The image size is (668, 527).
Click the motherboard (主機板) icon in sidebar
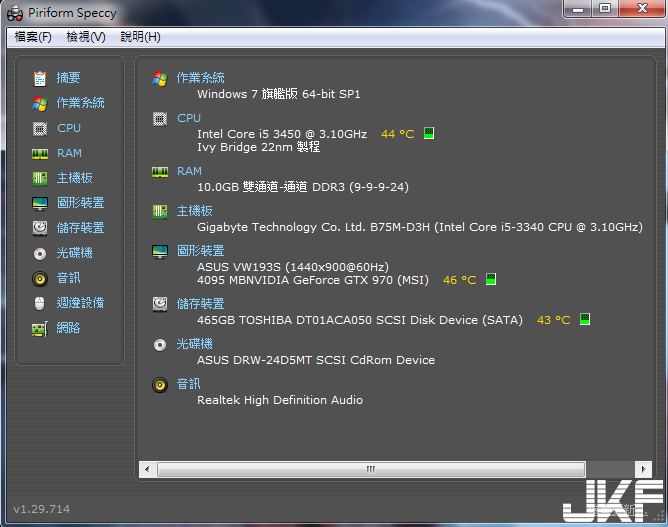click(40, 178)
